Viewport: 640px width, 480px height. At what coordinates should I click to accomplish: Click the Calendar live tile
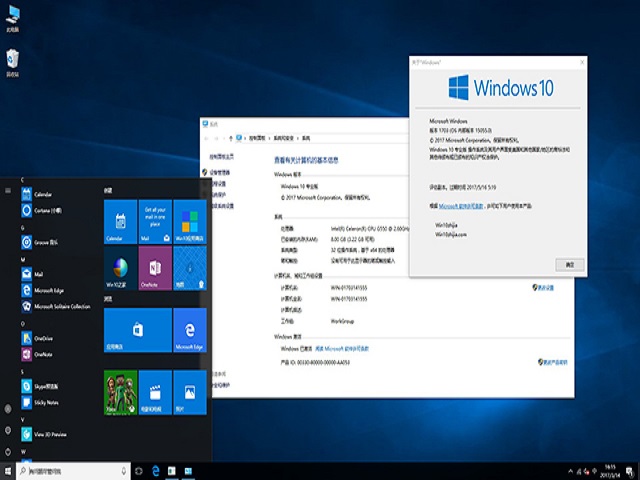120,222
